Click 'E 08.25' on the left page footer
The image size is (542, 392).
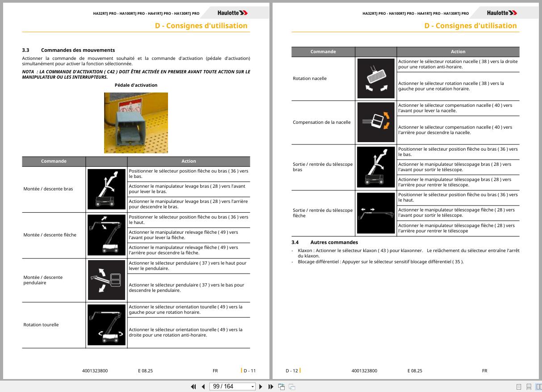pyautogui.click(x=145, y=371)
